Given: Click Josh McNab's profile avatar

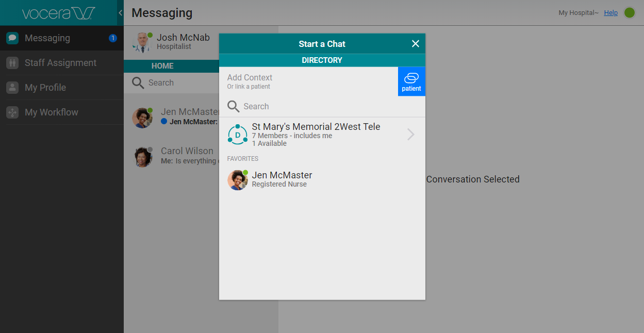Looking at the screenshot, I should tap(141, 42).
